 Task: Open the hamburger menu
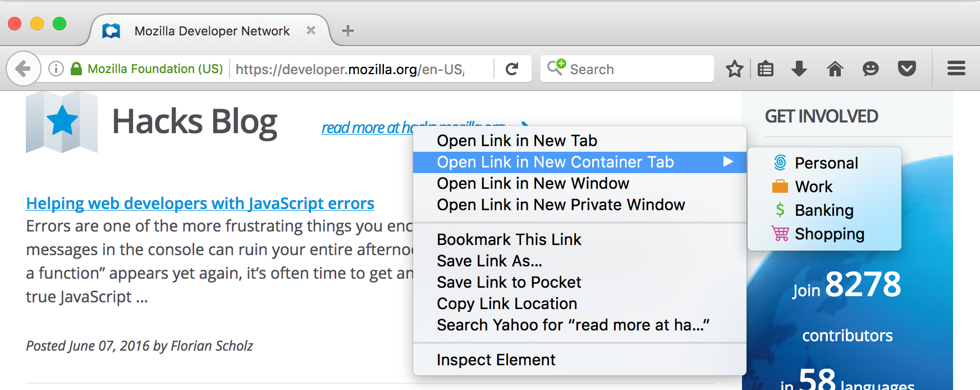click(x=956, y=69)
